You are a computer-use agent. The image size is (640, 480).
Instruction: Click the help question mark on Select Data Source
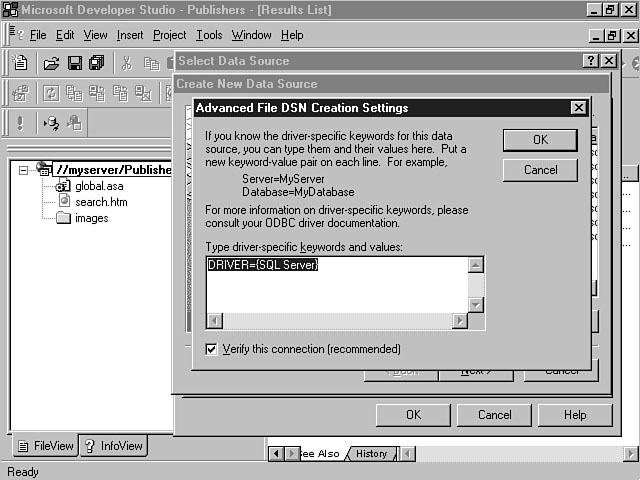pyautogui.click(x=590, y=61)
